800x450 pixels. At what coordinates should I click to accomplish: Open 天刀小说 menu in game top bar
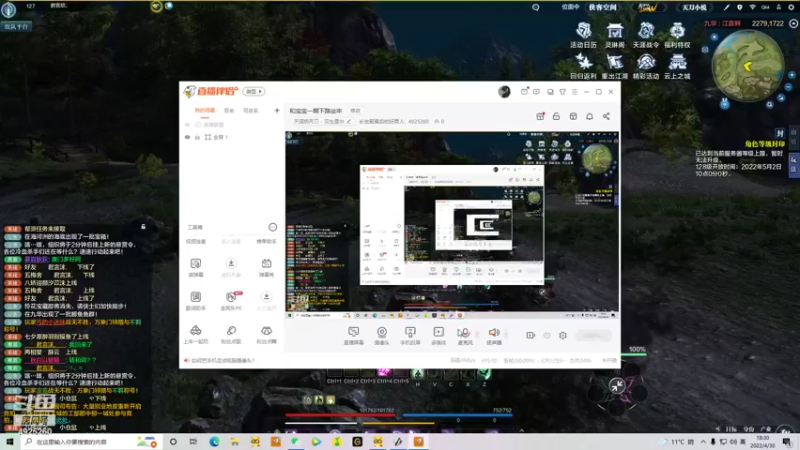pos(695,7)
